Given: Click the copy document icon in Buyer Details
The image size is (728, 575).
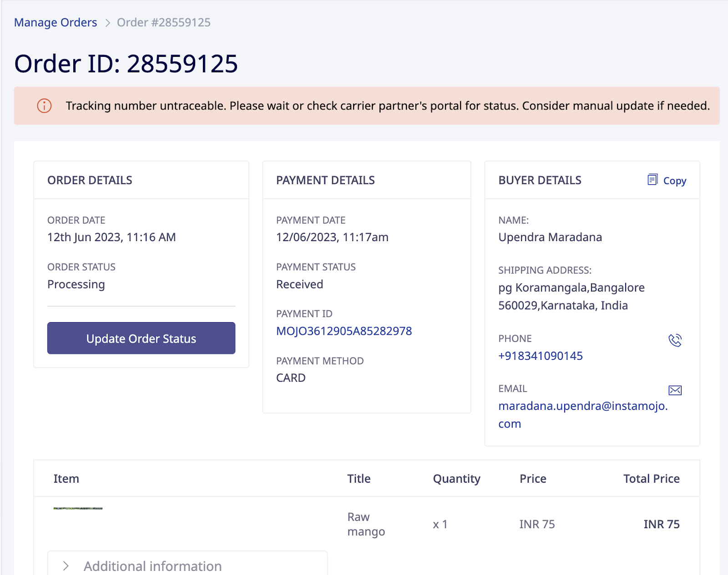Looking at the screenshot, I should (x=652, y=180).
